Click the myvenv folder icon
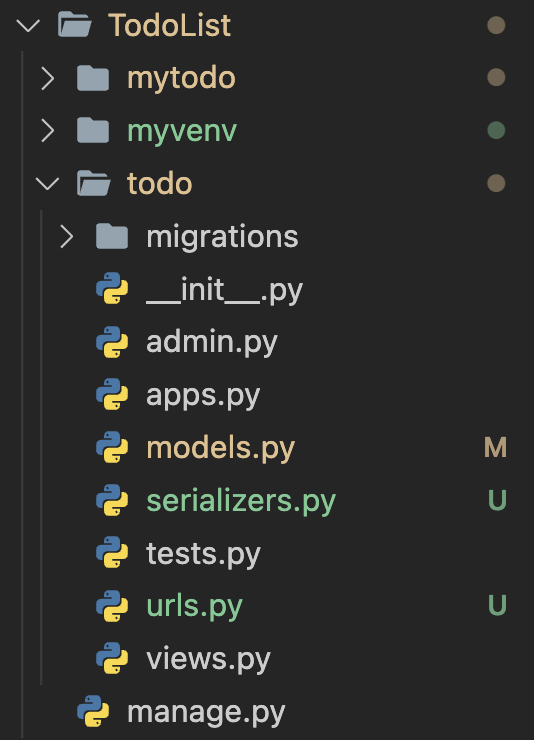Viewport: 534px width, 740px height. coord(93,131)
